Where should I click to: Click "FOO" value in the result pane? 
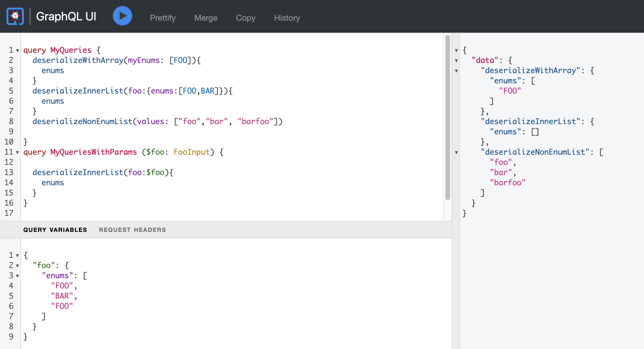click(510, 91)
